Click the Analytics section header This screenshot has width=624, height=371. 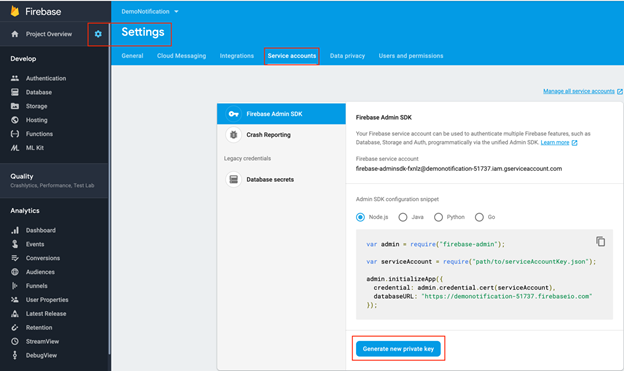25,211
